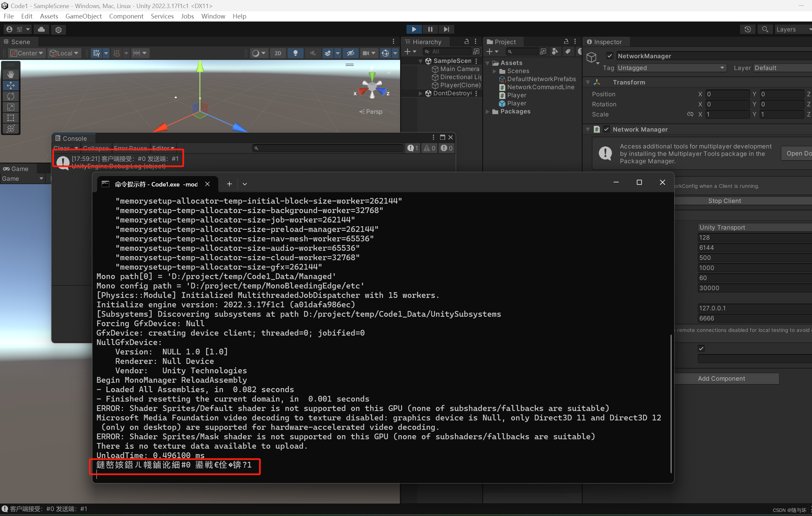Toggle scene lighting bulb icon
Screen dimensions: 812x516
click(x=296, y=53)
